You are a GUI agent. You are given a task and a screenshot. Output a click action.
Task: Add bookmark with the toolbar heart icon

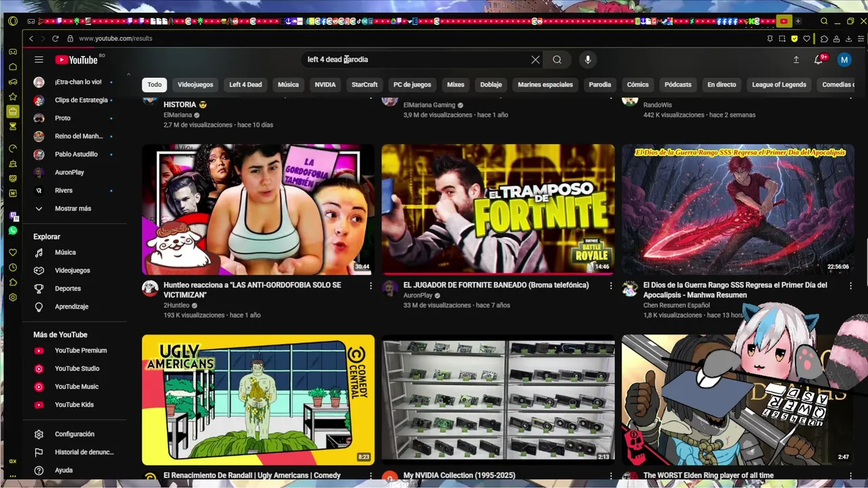[x=806, y=39]
